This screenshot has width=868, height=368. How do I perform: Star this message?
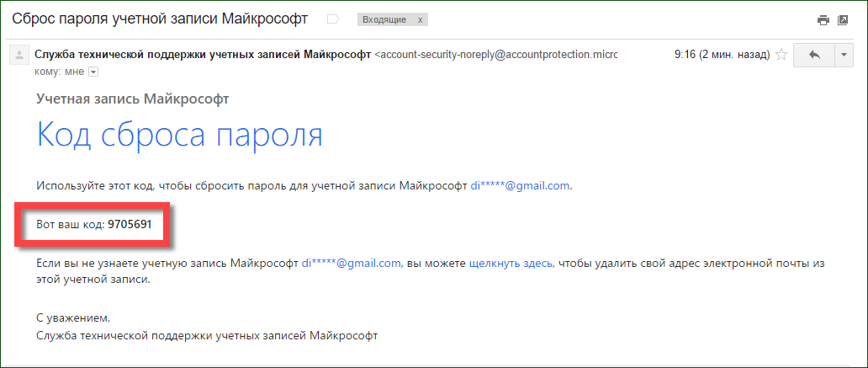coord(781,56)
